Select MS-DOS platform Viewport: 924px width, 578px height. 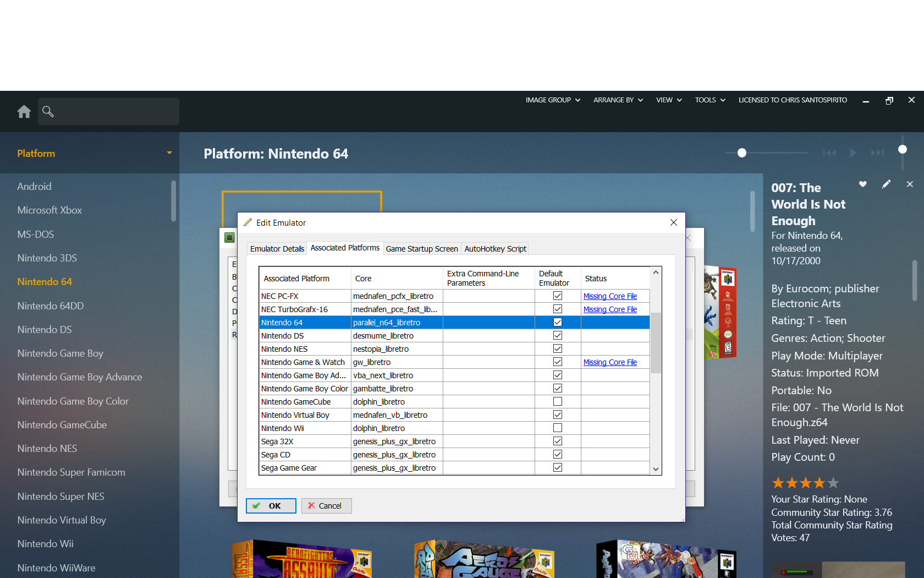click(36, 235)
